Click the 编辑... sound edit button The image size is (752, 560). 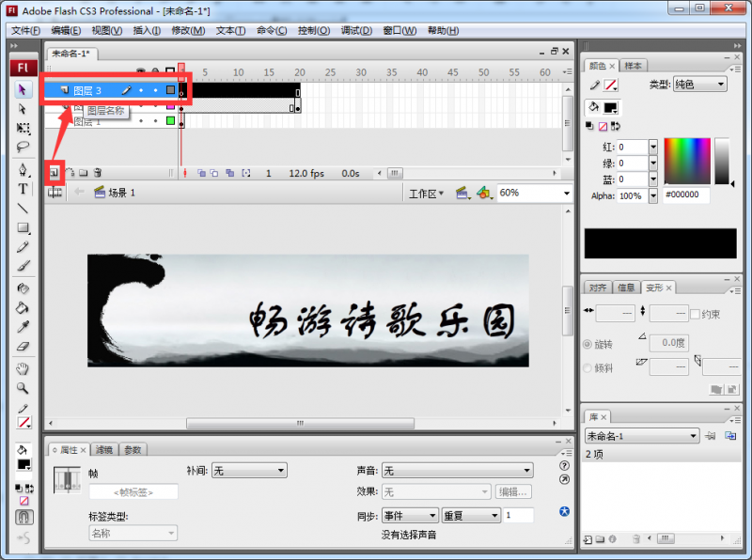coord(513,492)
